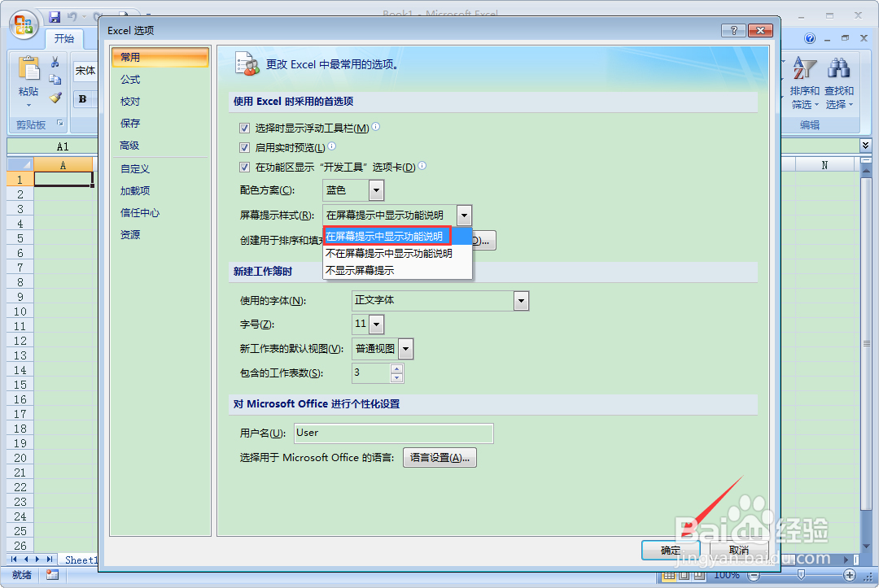
Task: Click the Save icon on Quick Access Toolbar
Action: pos(55,16)
